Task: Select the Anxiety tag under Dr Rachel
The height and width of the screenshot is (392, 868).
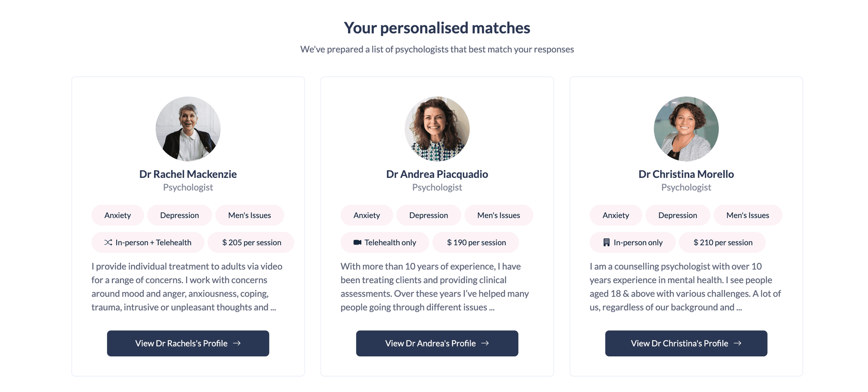Action: (118, 215)
